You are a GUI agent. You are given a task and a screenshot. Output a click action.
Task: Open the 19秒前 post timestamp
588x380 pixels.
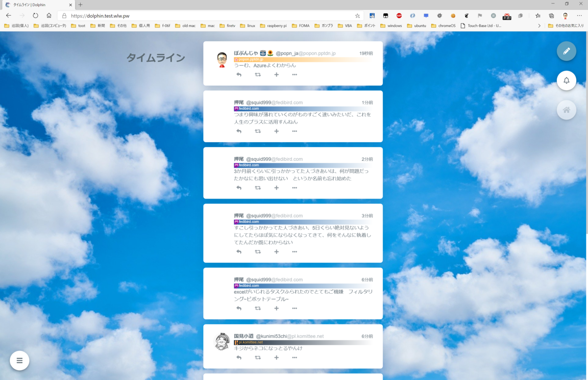366,53
